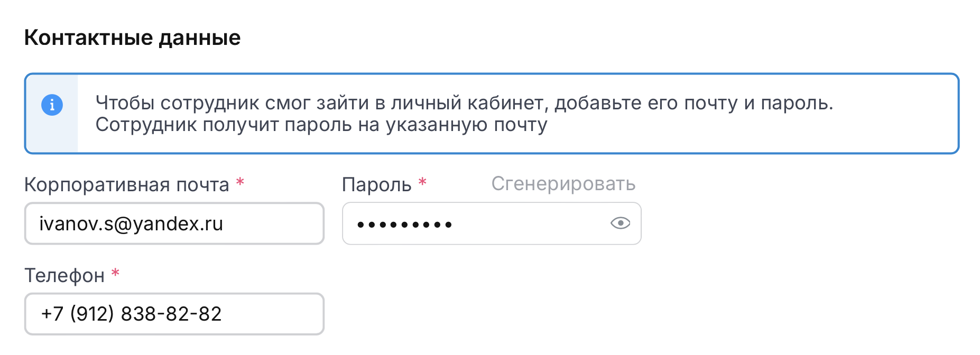This screenshot has height=355, width=980.
Task: Click the banner line starting "Чтобы сотрудник смог зайти"
Action: pyautogui.click(x=464, y=103)
